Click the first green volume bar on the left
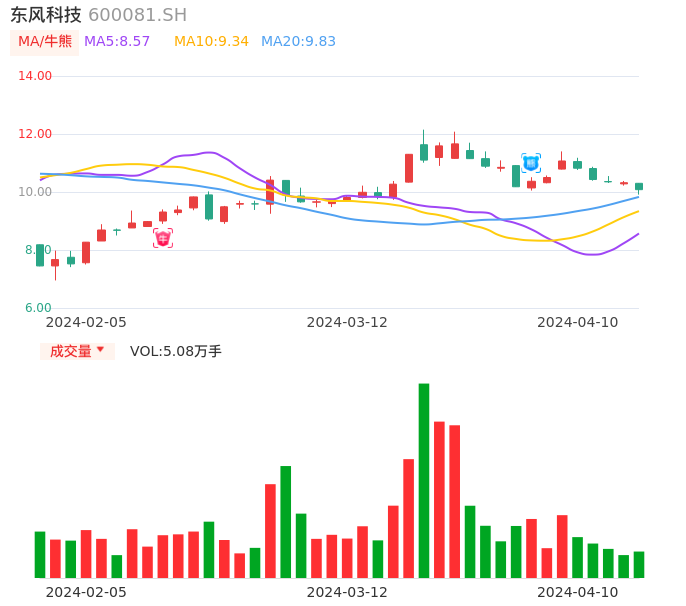The height and width of the screenshot is (606, 686). [40, 554]
